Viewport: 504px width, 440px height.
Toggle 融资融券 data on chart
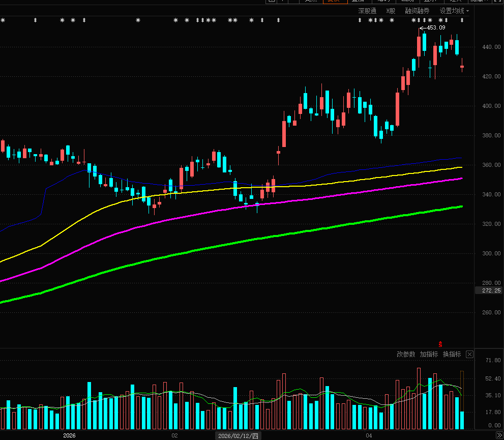417,11
